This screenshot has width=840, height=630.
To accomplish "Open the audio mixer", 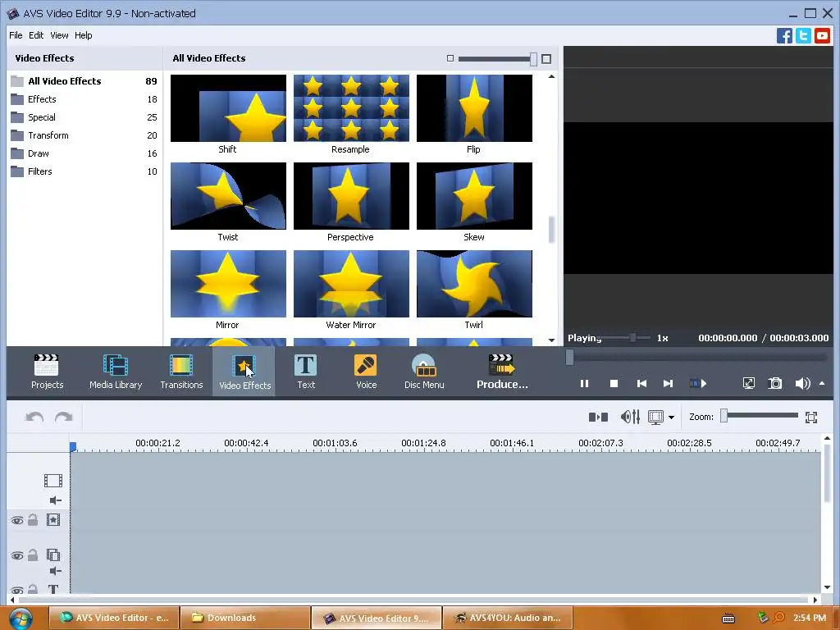I will pos(630,417).
